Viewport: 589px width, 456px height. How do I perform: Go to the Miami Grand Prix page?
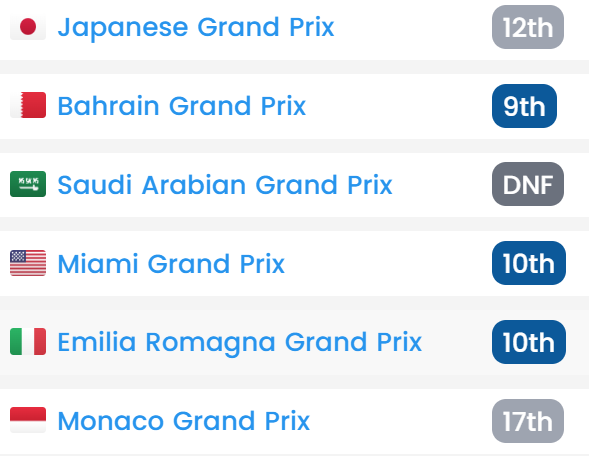[171, 263]
